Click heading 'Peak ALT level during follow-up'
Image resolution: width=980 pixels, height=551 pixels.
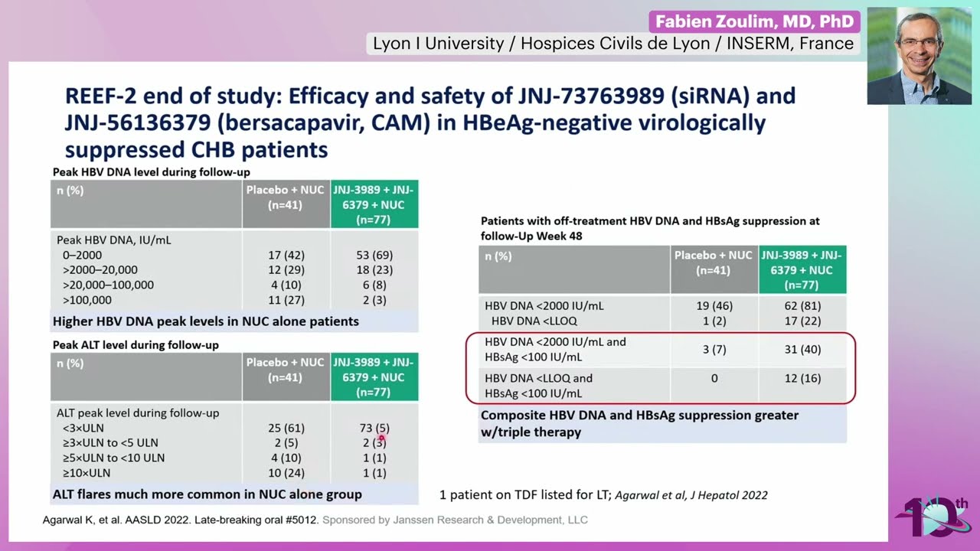(x=136, y=345)
